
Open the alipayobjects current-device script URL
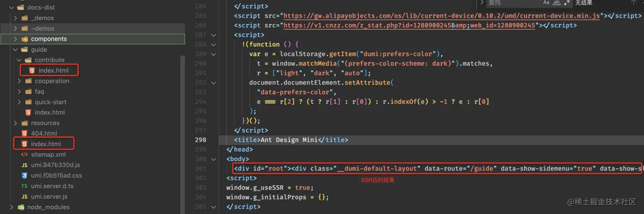point(441,16)
